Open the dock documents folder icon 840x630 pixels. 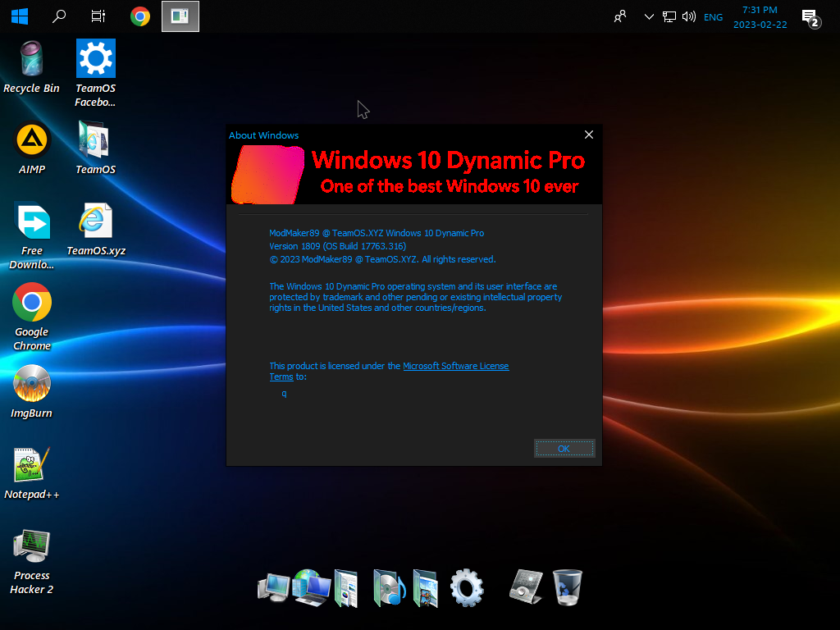click(x=347, y=588)
